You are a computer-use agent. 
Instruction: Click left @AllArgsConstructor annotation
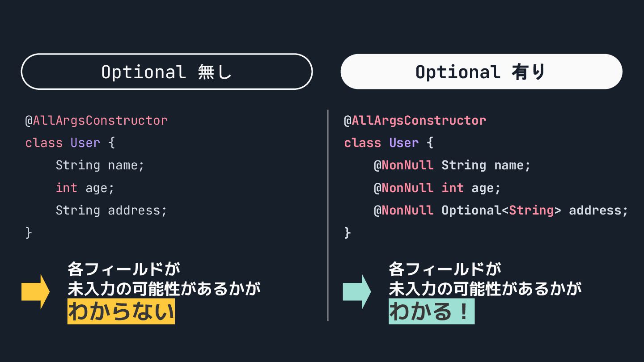tap(96, 121)
